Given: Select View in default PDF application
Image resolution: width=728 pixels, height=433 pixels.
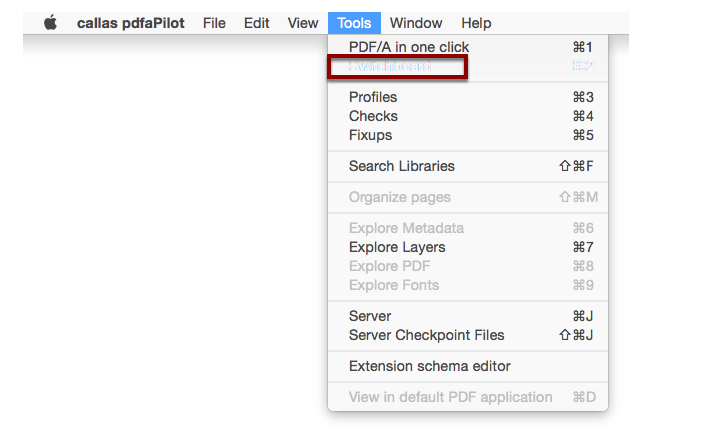Looking at the screenshot, I should (468, 397).
